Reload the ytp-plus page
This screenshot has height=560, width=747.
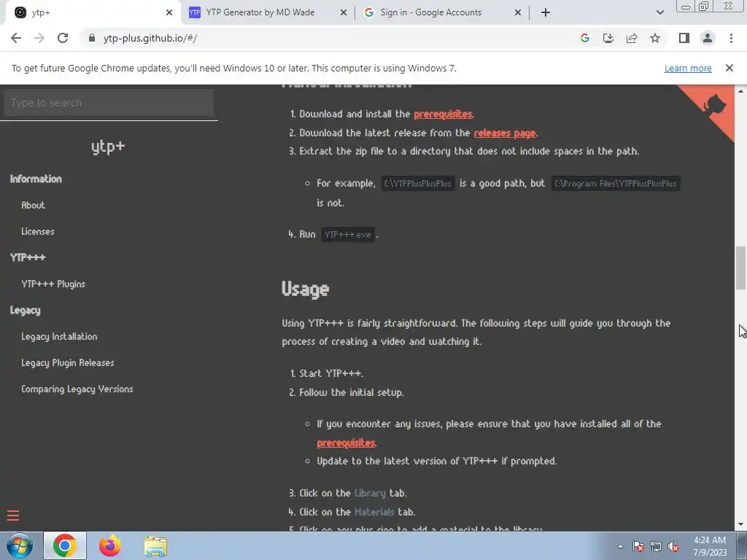pyautogui.click(x=63, y=38)
